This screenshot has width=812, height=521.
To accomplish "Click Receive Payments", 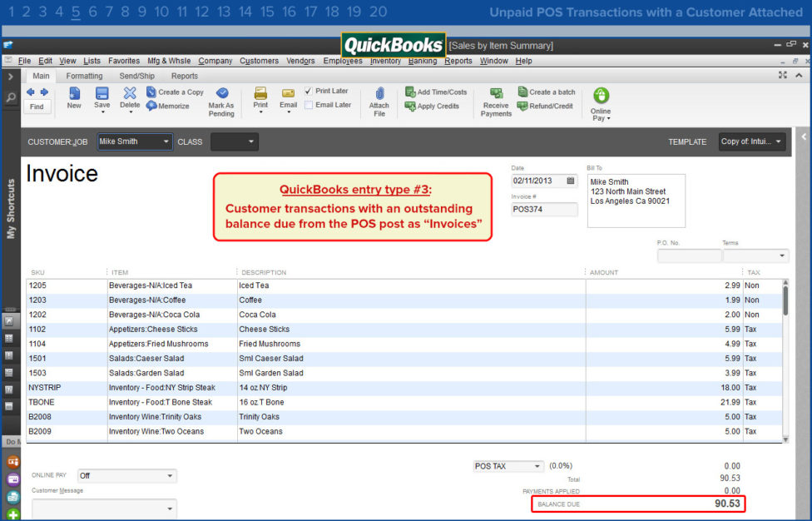I will click(x=496, y=102).
